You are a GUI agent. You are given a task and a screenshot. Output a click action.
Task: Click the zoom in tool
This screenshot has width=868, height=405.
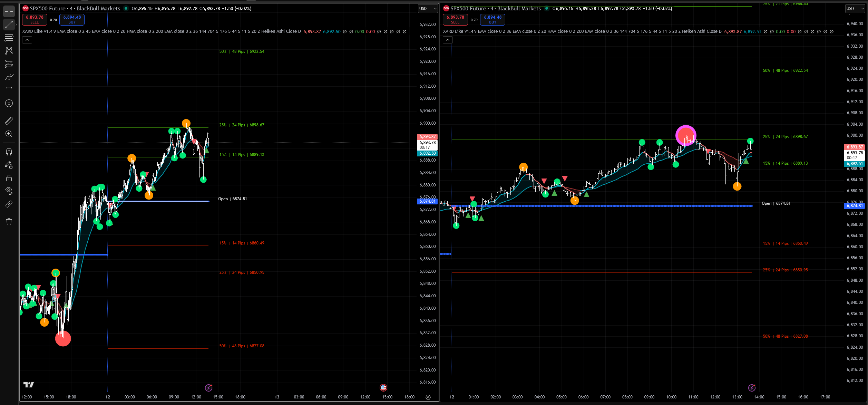9,134
